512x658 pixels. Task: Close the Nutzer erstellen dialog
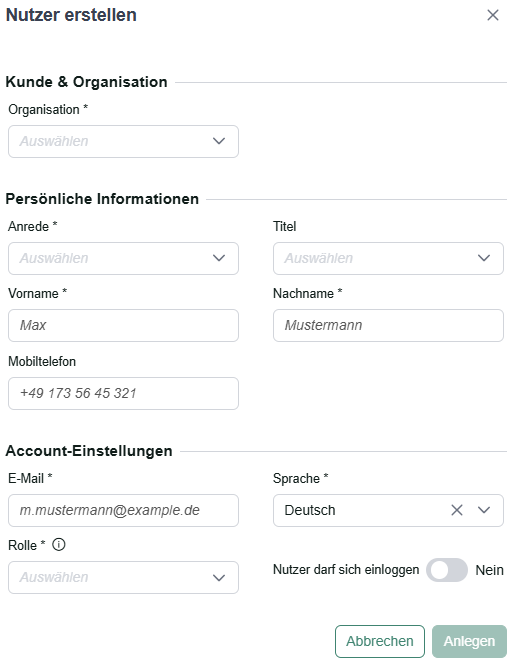pyautogui.click(x=493, y=15)
